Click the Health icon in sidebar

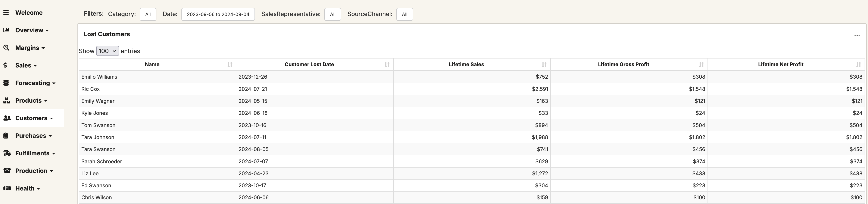(x=7, y=188)
